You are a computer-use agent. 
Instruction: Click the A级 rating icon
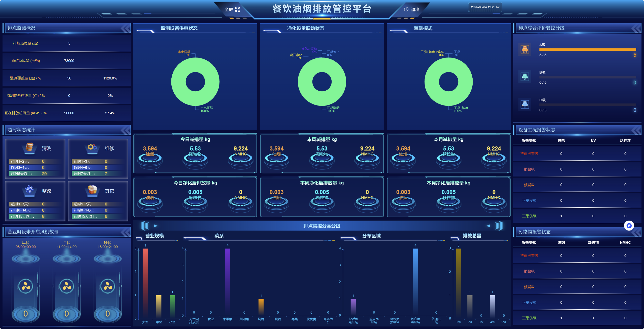[525, 49]
